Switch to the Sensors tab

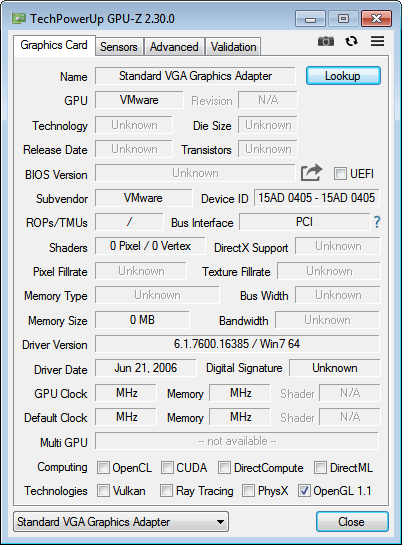(x=119, y=47)
